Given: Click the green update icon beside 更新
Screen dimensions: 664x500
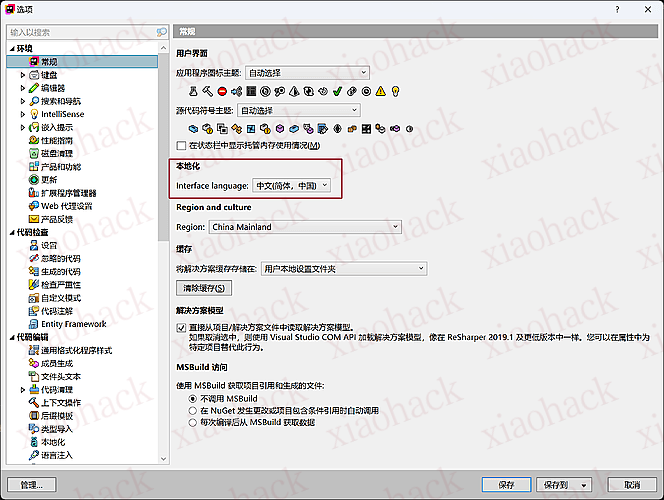Looking at the screenshot, I should [34, 180].
